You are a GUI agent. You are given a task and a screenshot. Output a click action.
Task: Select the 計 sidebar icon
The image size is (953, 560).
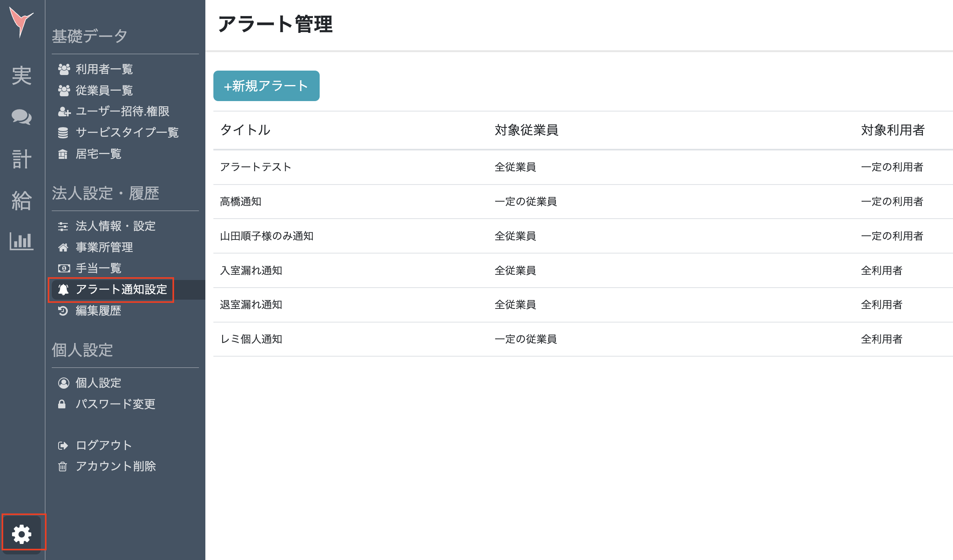[x=22, y=158]
